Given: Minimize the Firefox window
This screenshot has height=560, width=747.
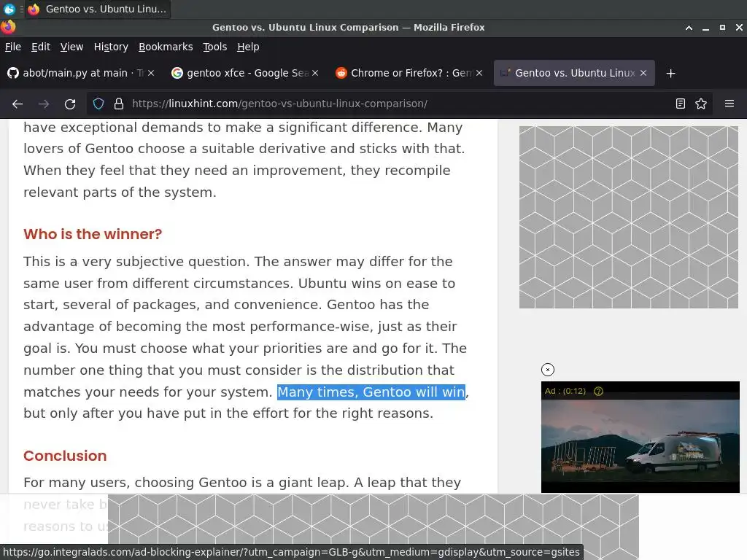Looking at the screenshot, I should click(x=705, y=28).
